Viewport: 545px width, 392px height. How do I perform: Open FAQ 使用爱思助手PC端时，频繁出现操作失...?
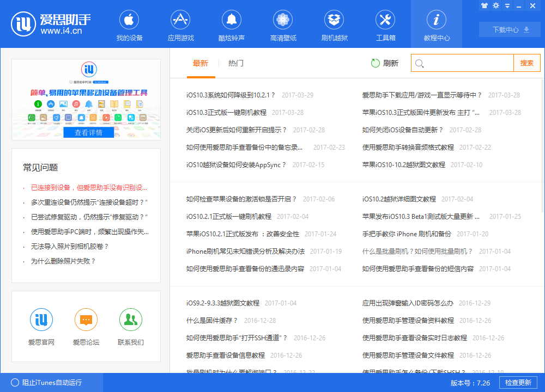[x=90, y=231]
